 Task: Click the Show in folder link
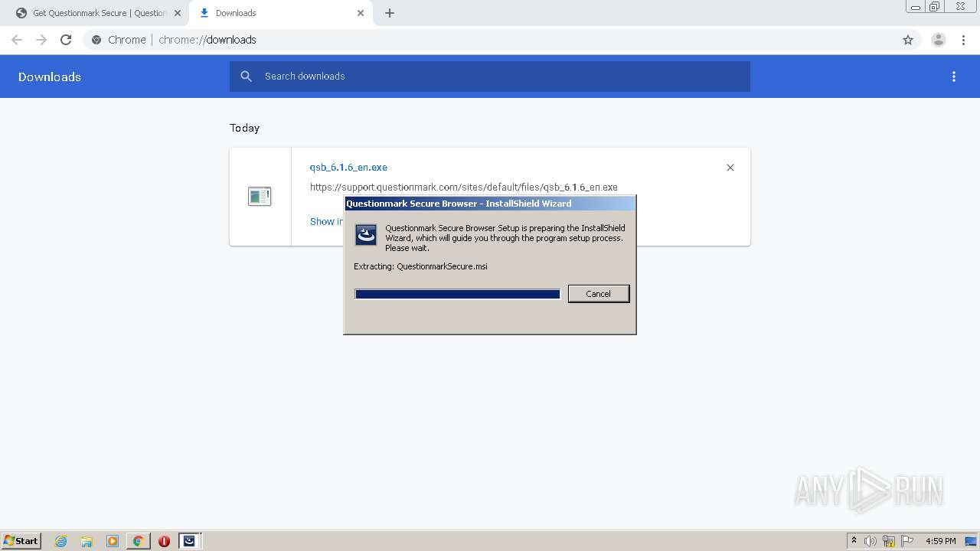(327, 222)
